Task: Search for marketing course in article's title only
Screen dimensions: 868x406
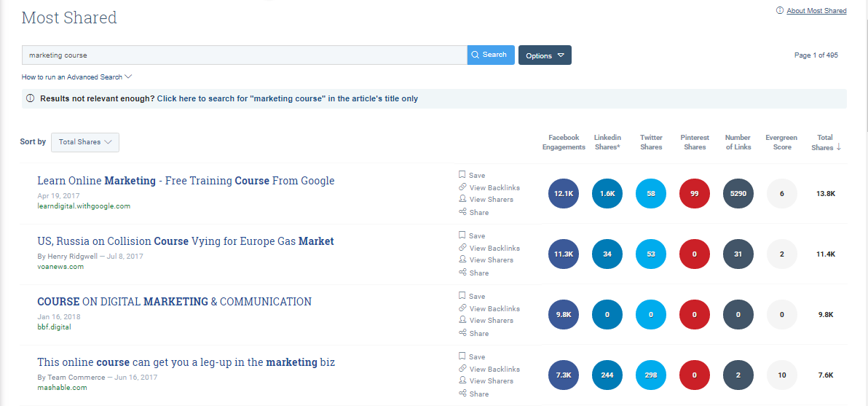Action: (x=287, y=98)
